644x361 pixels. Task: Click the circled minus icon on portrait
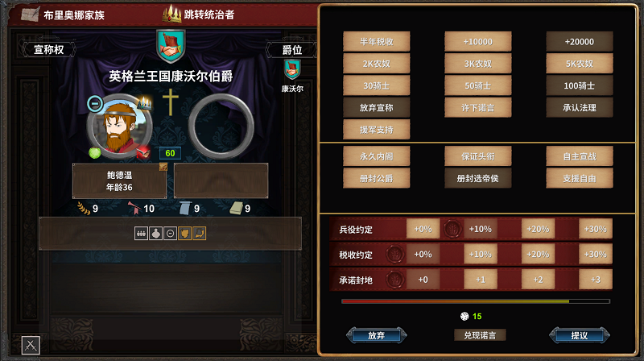click(x=95, y=104)
